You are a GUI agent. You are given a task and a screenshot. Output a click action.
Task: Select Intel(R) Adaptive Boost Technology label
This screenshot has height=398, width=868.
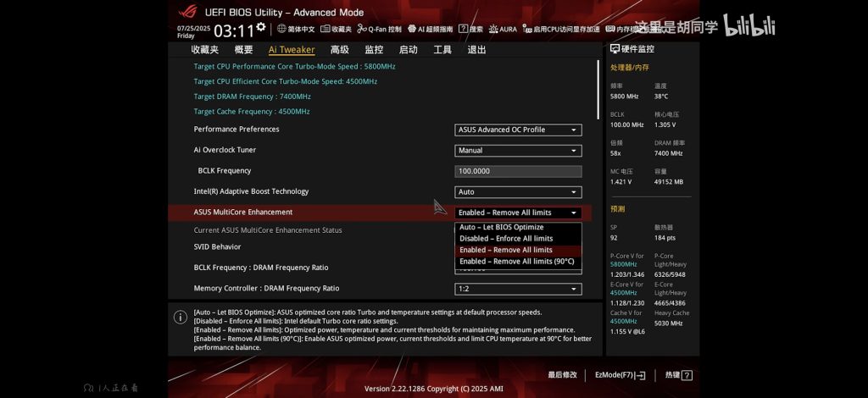pos(251,191)
